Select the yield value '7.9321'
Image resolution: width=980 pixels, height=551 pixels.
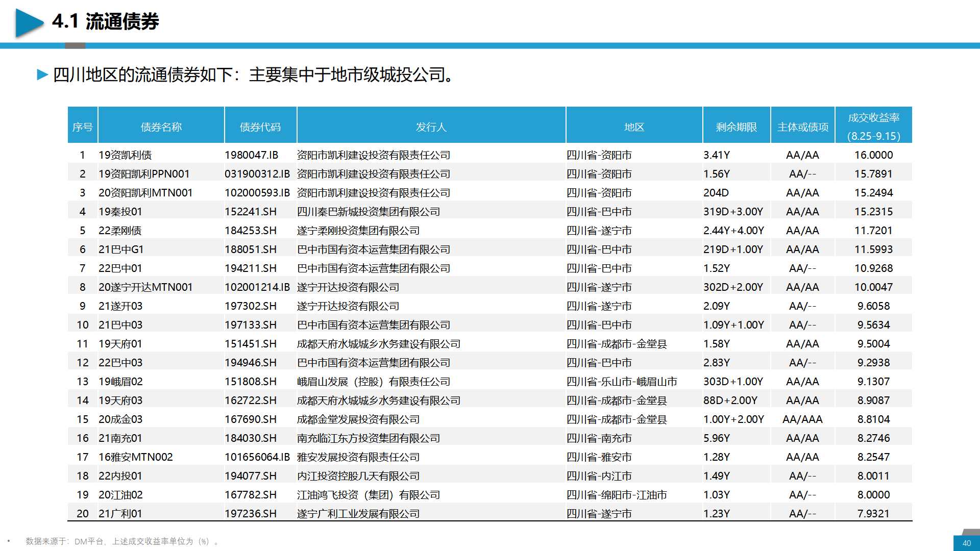click(873, 514)
